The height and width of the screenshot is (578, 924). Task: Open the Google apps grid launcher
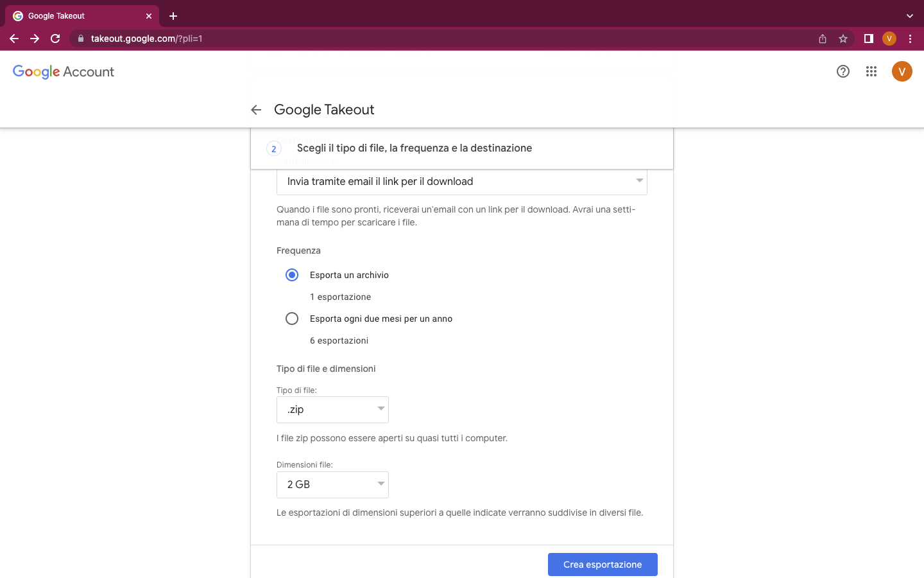click(871, 71)
